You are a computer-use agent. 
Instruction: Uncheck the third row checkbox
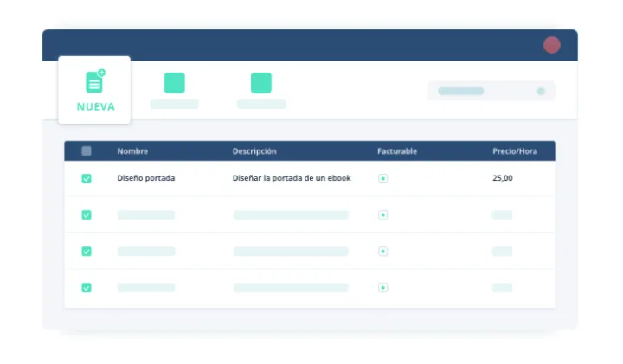tap(87, 252)
